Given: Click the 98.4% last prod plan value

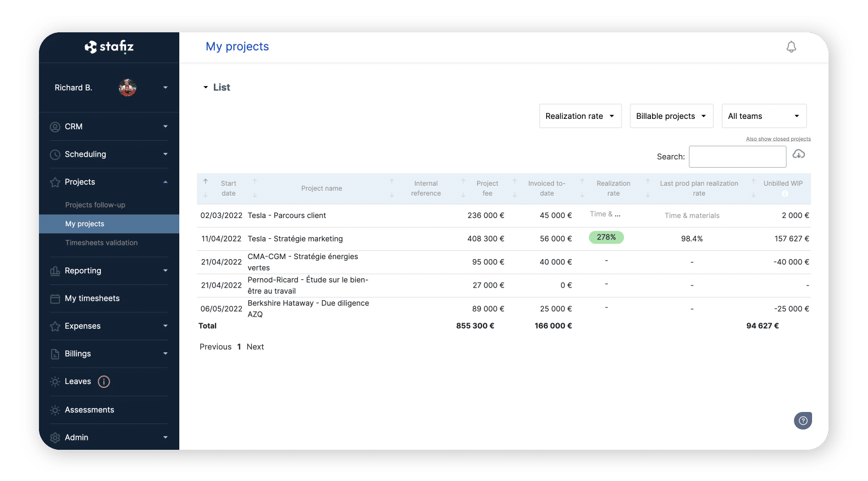Looking at the screenshot, I should tap(692, 239).
